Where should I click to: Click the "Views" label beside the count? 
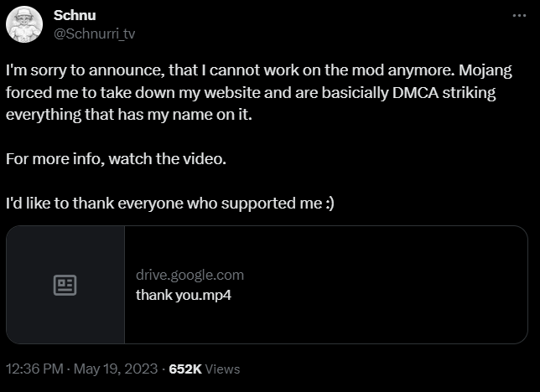[222, 369]
